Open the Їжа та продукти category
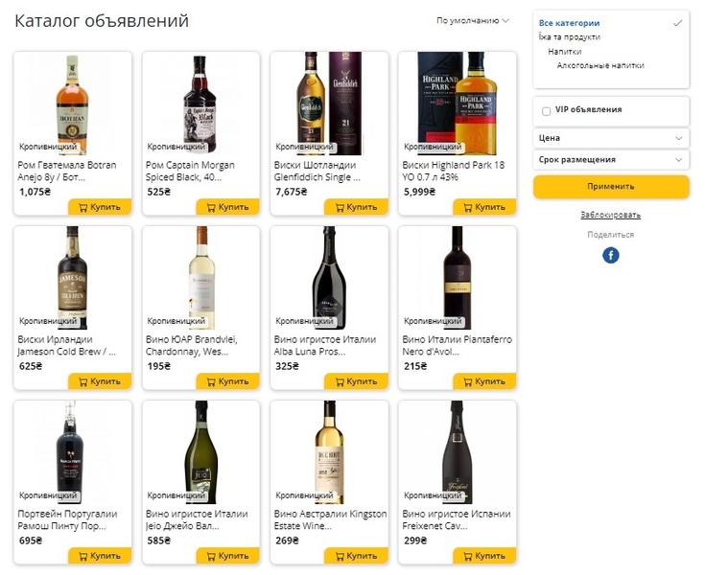This screenshot has width=728, height=575. coord(570,37)
